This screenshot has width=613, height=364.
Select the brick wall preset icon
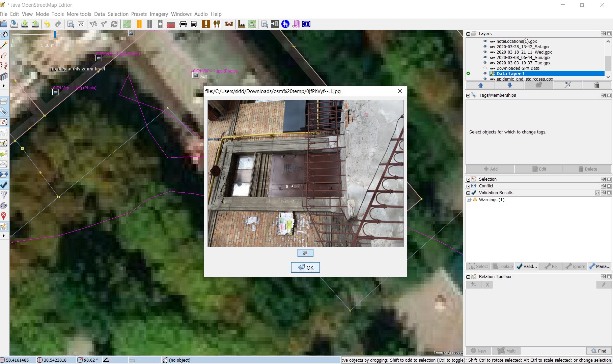click(171, 24)
